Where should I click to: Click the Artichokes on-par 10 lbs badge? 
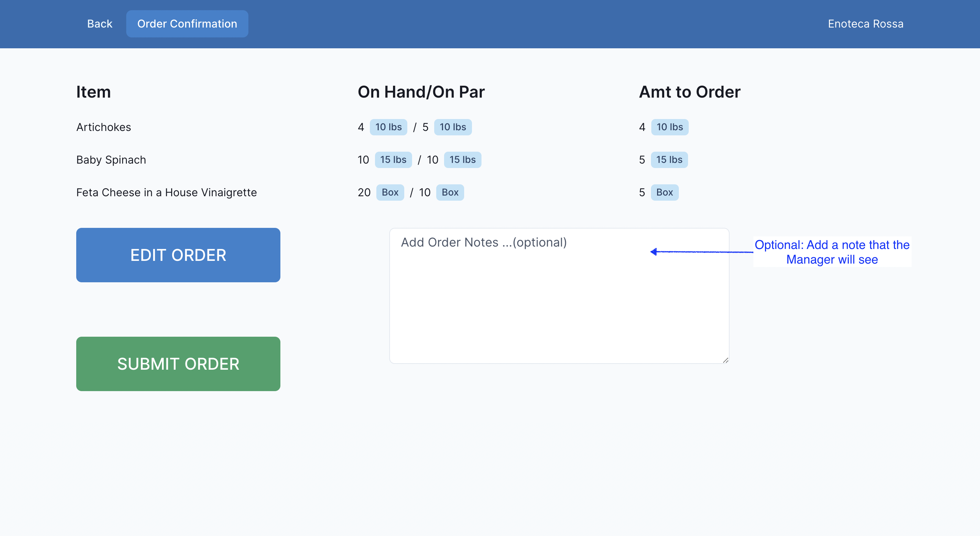click(x=452, y=127)
